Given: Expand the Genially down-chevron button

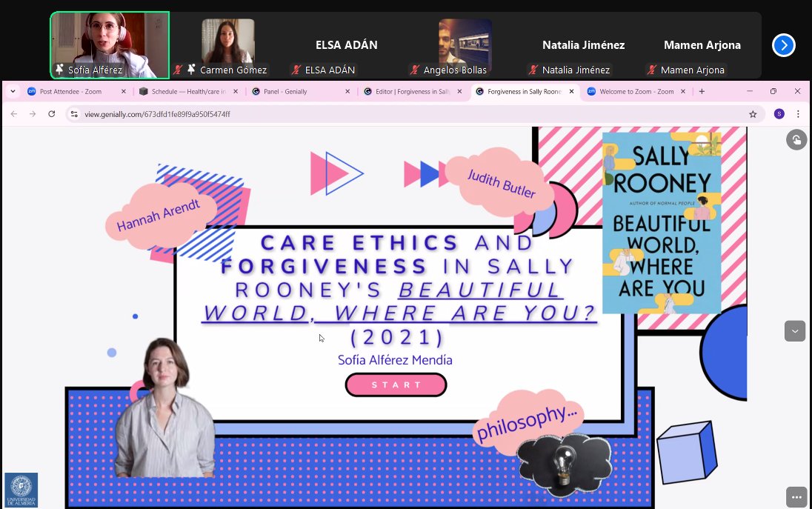Looking at the screenshot, I should click(795, 331).
